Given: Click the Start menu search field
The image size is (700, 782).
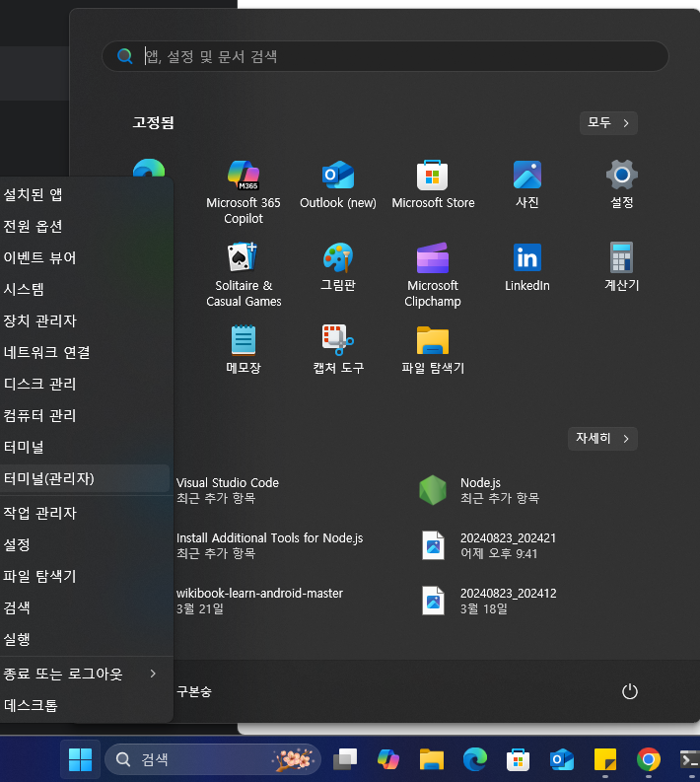Looking at the screenshot, I should click(385, 56).
